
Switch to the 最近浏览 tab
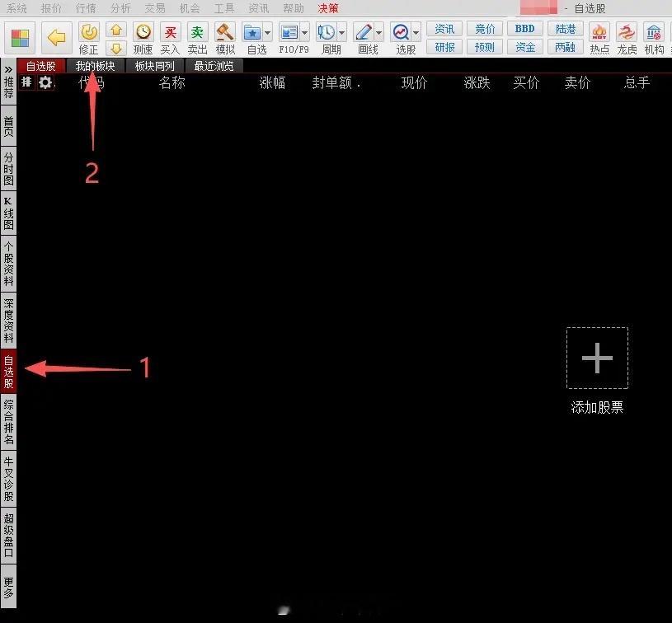[x=213, y=65]
